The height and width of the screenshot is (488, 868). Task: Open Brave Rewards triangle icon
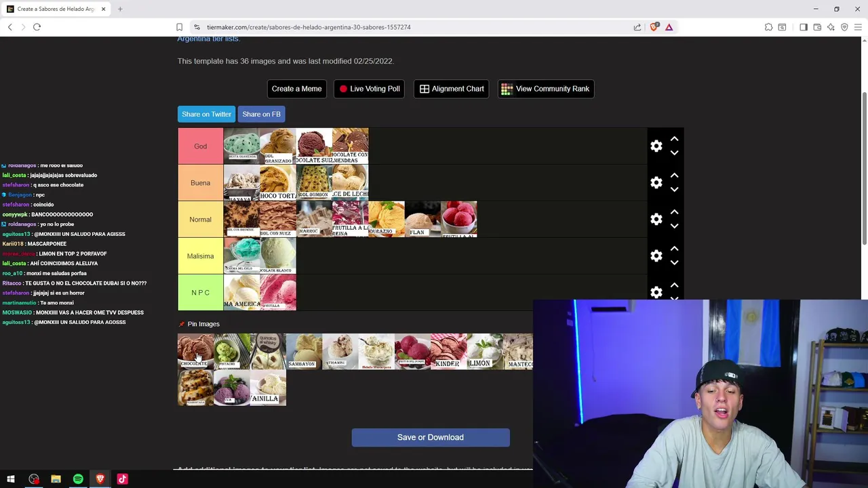point(669,27)
